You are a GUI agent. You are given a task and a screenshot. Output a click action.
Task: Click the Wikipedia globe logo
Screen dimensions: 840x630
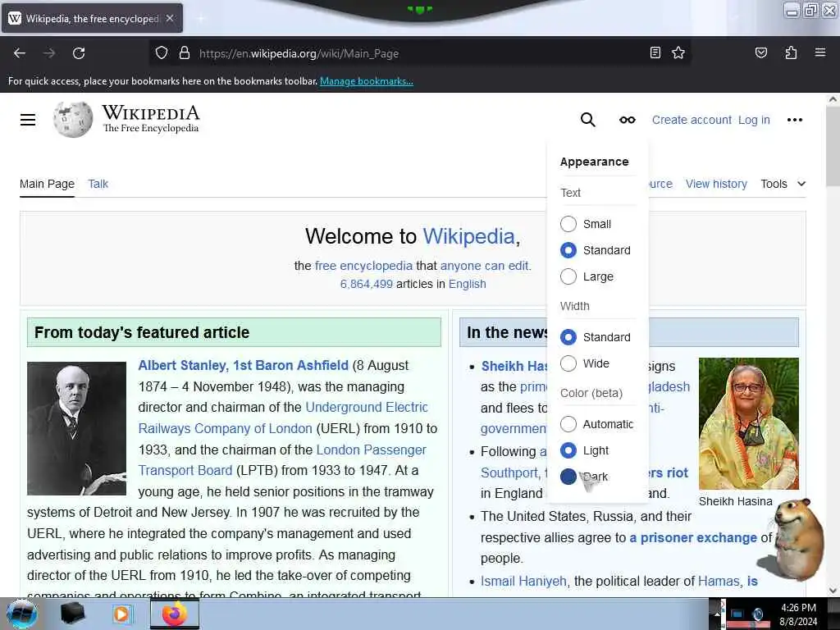[x=73, y=119]
